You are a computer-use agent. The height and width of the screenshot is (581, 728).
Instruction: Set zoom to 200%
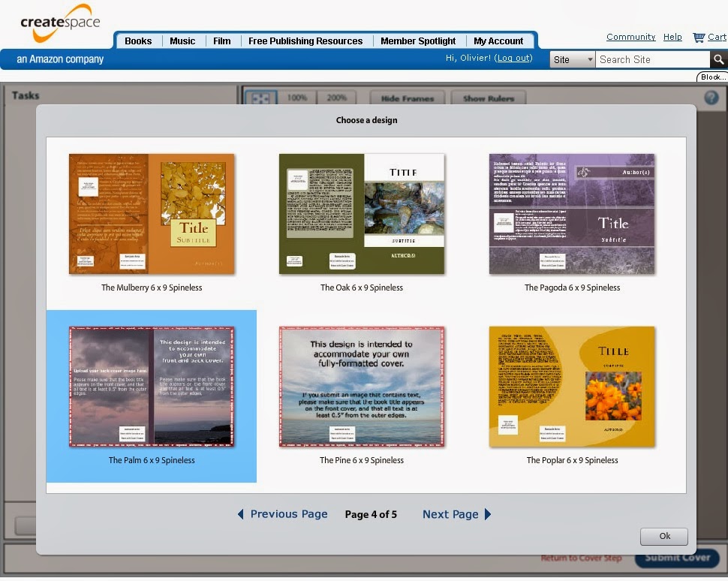coord(337,98)
